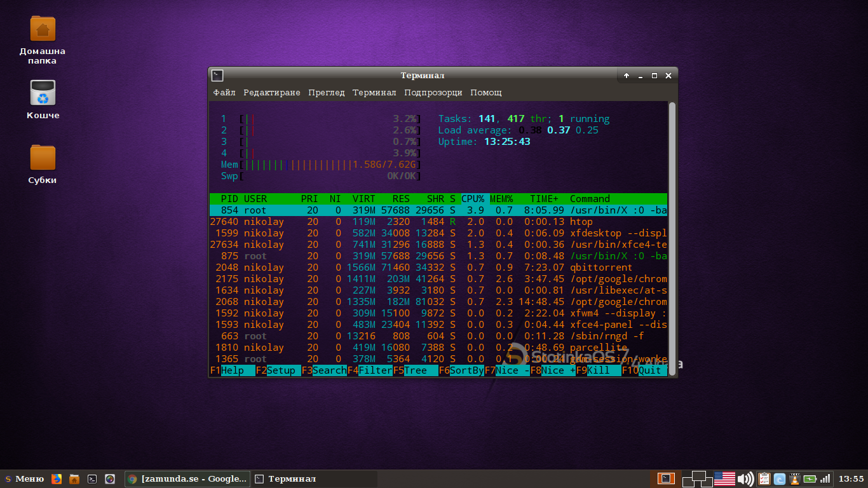
Task: Select first workspace in pager
Action: (x=666, y=479)
